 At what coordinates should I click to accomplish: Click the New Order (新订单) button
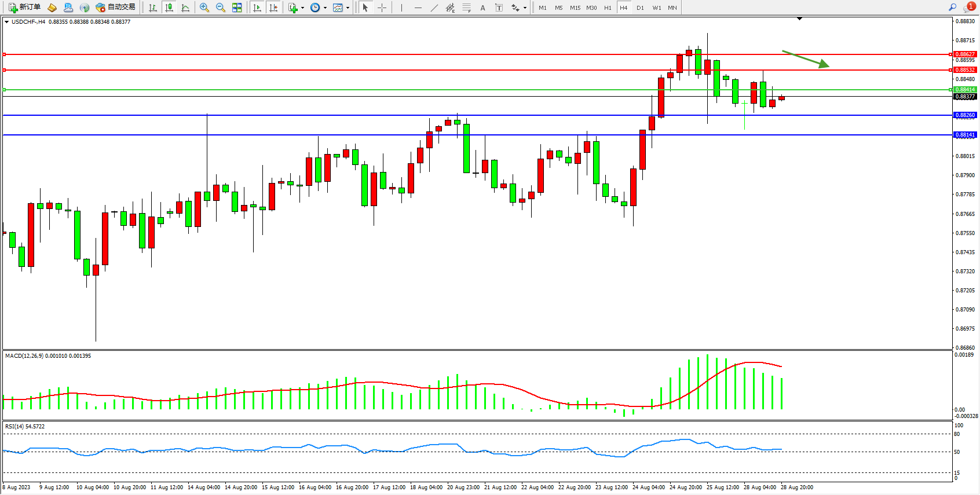coord(24,8)
